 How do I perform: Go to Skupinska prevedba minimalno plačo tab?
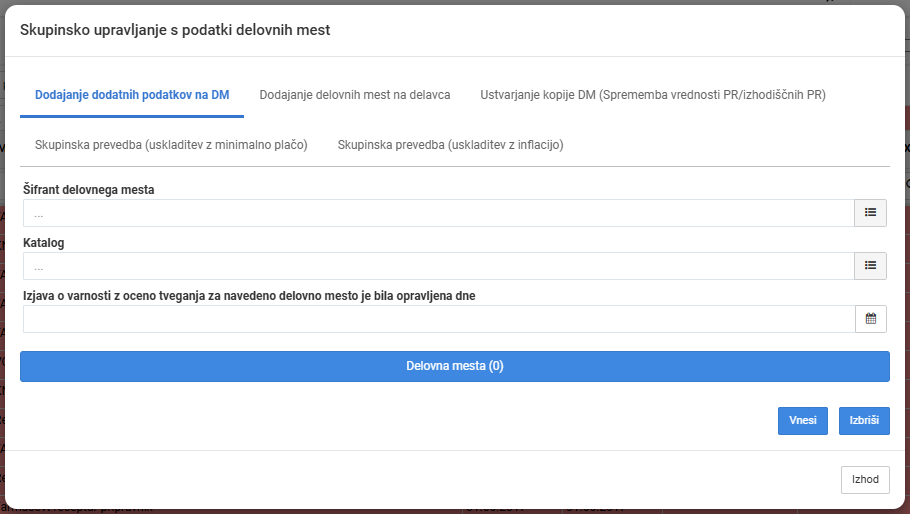click(x=171, y=145)
